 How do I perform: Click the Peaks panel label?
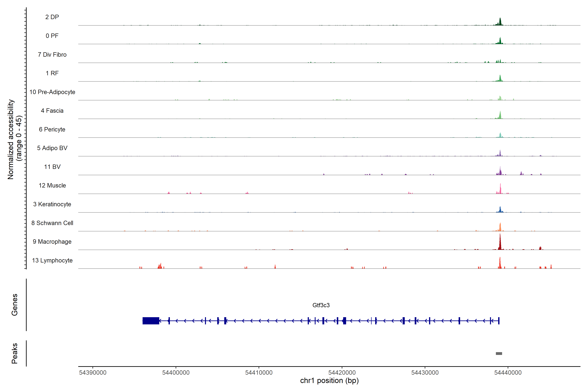tap(15, 353)
